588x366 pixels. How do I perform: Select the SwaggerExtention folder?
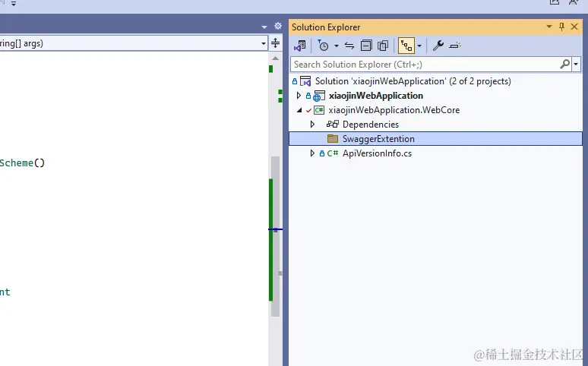(x=378, y=139)
